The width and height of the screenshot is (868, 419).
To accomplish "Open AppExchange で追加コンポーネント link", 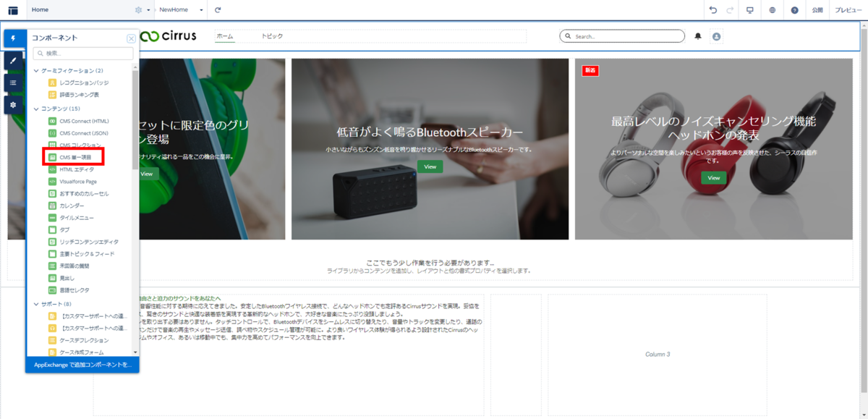I will click(x=82, y=365).
